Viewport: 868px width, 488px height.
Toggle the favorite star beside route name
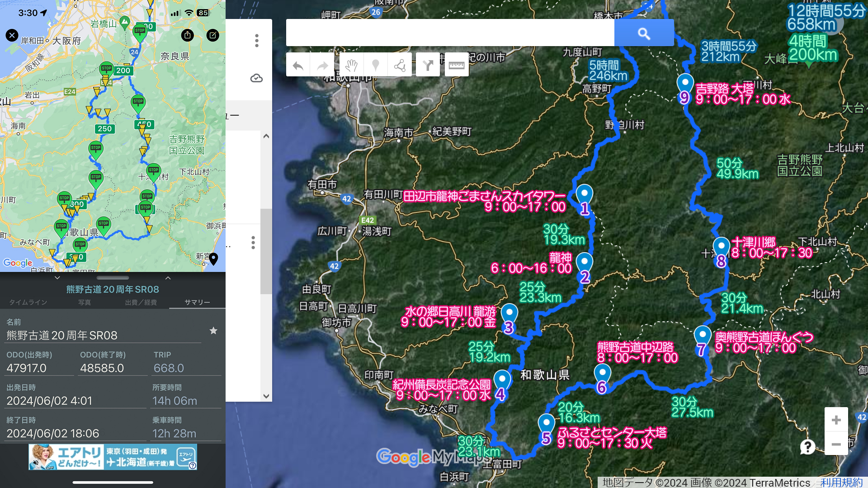[213, 331]
